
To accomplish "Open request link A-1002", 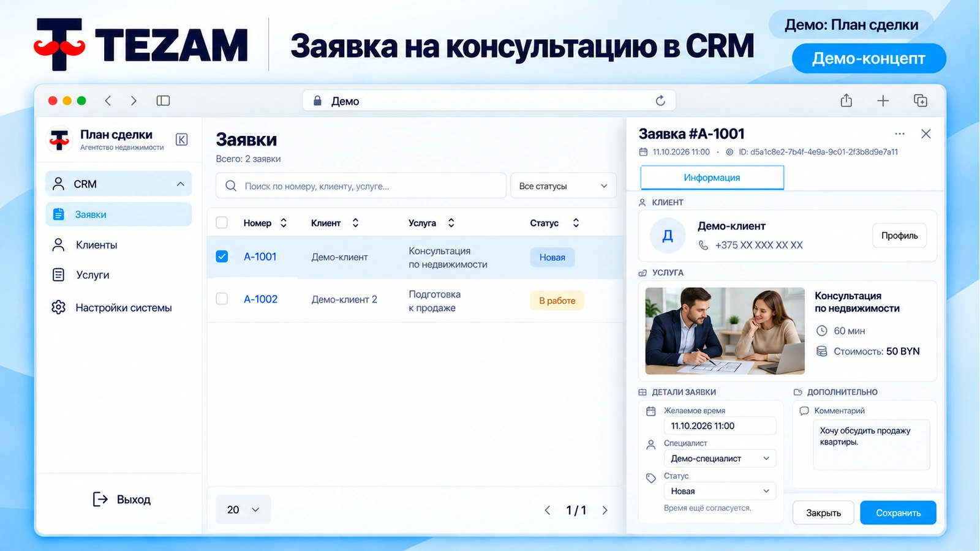I will 261,299.
